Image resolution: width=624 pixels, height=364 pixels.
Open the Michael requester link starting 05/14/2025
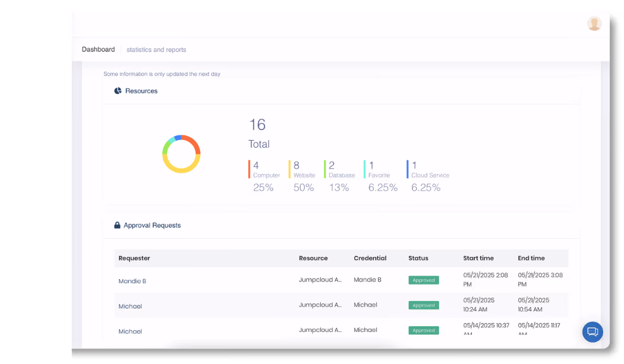click(x=130, y=331)
